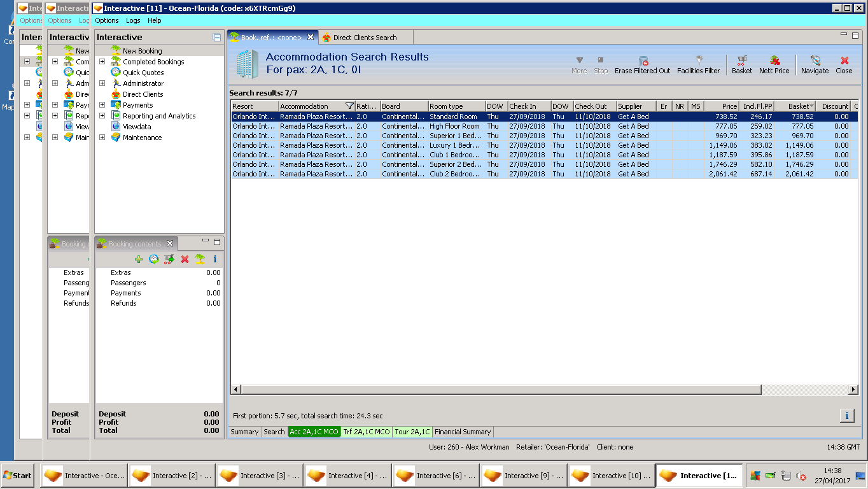Select the Luxury 1 Bedr... room row
Screen dimensions: 868x489
click(544, 145)
